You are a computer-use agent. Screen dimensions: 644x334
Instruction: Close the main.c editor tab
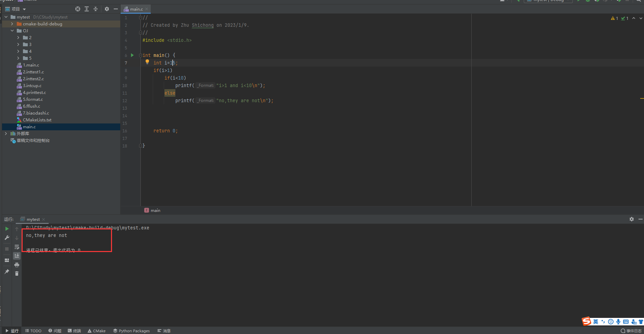click(x=147, y=9)
